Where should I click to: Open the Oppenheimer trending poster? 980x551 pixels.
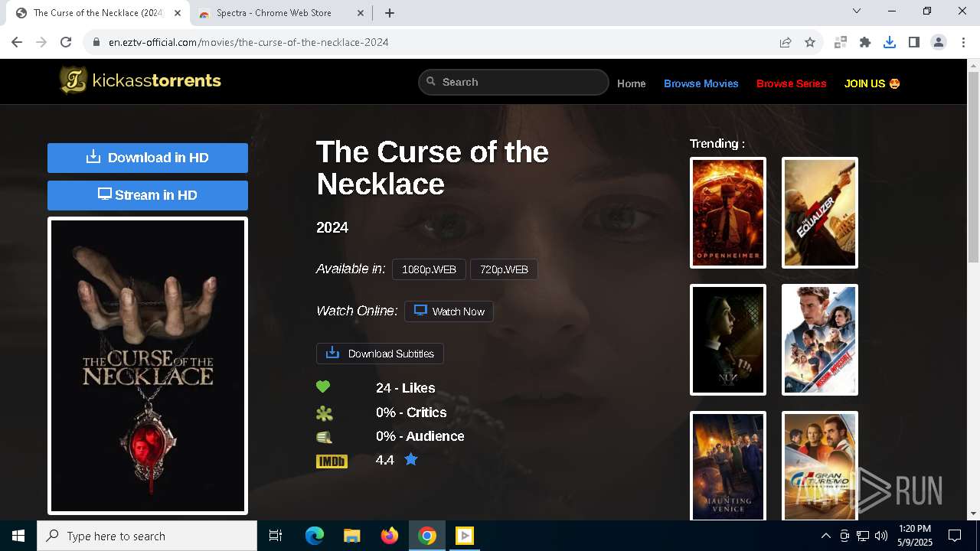pos(728,213)
